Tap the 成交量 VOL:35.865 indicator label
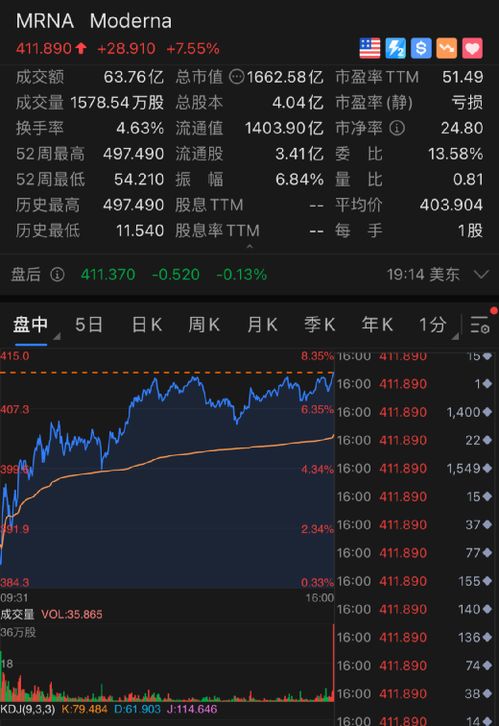The height and width of the screenshot is (726, 499). (x=51, y=614)
